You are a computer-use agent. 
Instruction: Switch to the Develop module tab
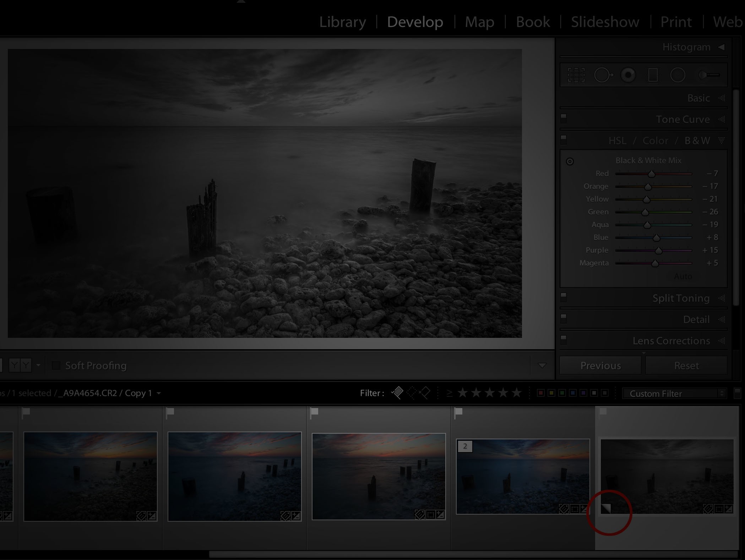click(x=415, y=22)
